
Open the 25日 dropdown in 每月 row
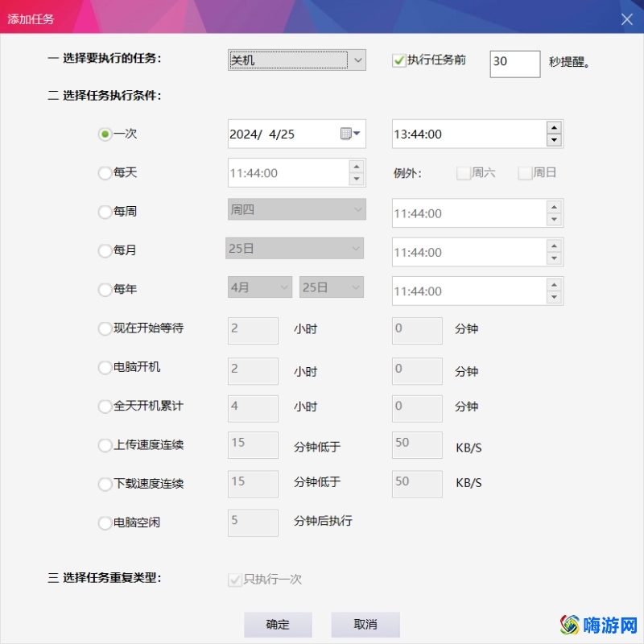pos(295,248)
